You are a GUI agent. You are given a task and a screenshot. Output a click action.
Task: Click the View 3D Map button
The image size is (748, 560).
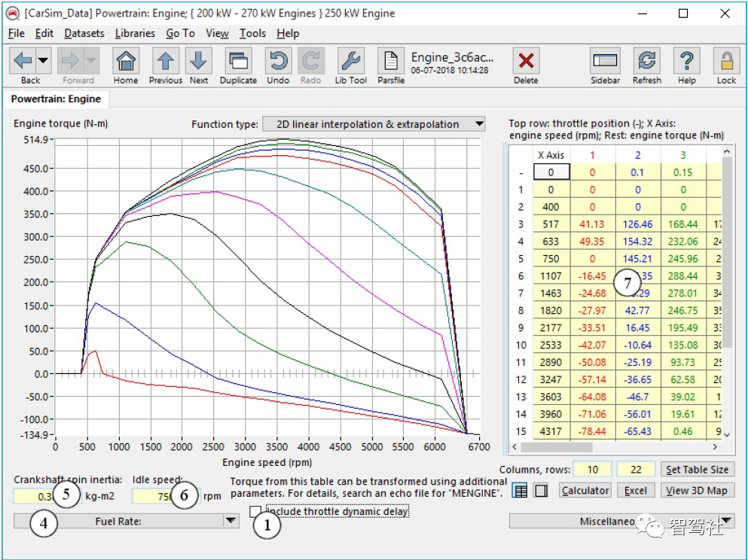[x=696, y=491]
